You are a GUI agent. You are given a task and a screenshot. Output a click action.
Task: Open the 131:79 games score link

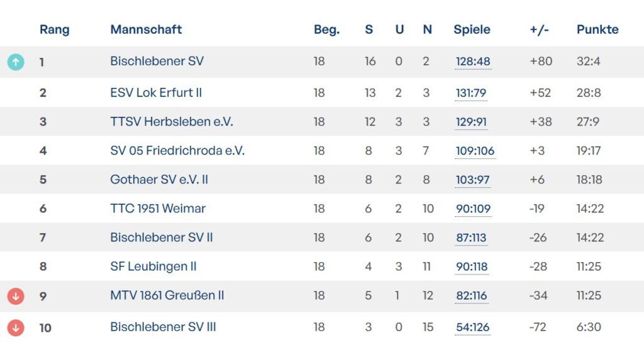(470, 93)
